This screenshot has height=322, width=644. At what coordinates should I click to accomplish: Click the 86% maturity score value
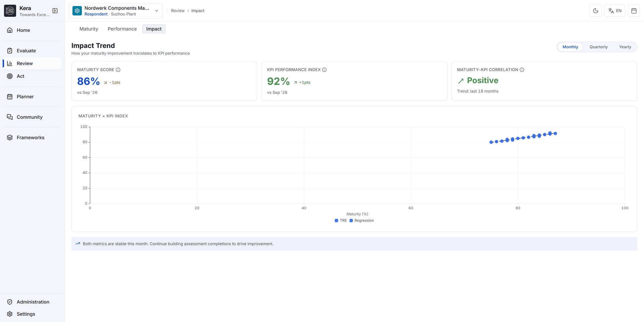coord(88,81)
